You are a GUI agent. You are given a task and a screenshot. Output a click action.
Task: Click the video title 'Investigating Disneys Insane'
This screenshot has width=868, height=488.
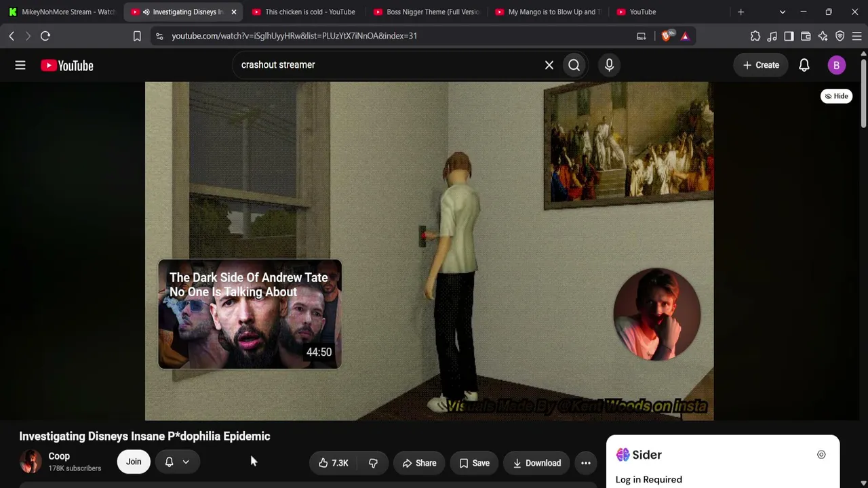[x=144, y=436]
